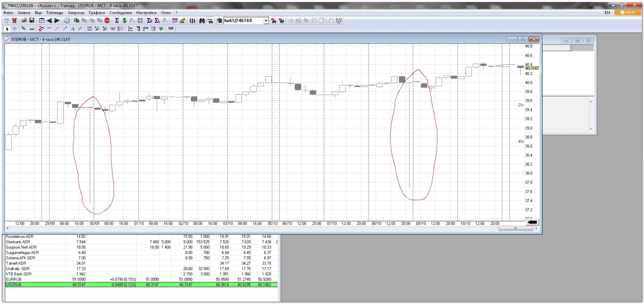The image size is (644, 304).
Task: Click the colorful bucket icon
Action: [339, 21]
